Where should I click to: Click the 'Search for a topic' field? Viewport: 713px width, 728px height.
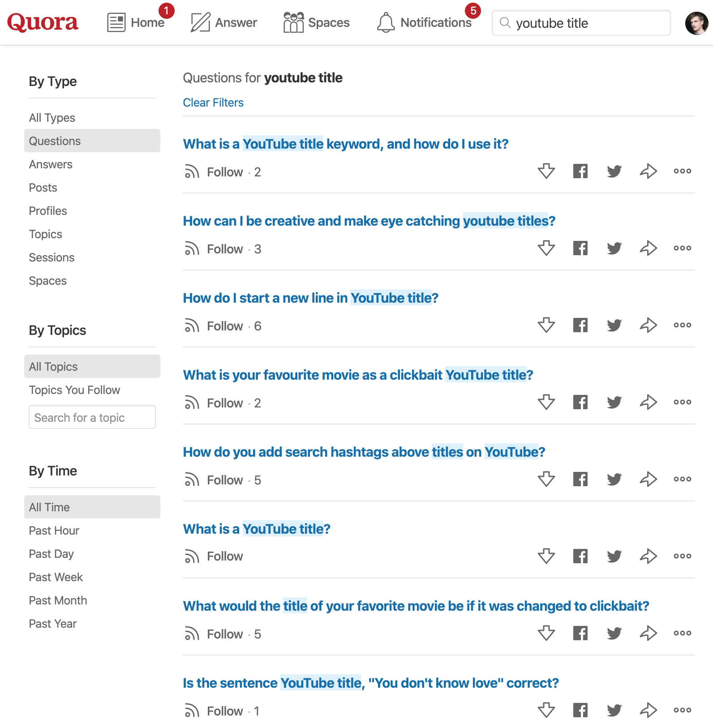coord(92,417)
